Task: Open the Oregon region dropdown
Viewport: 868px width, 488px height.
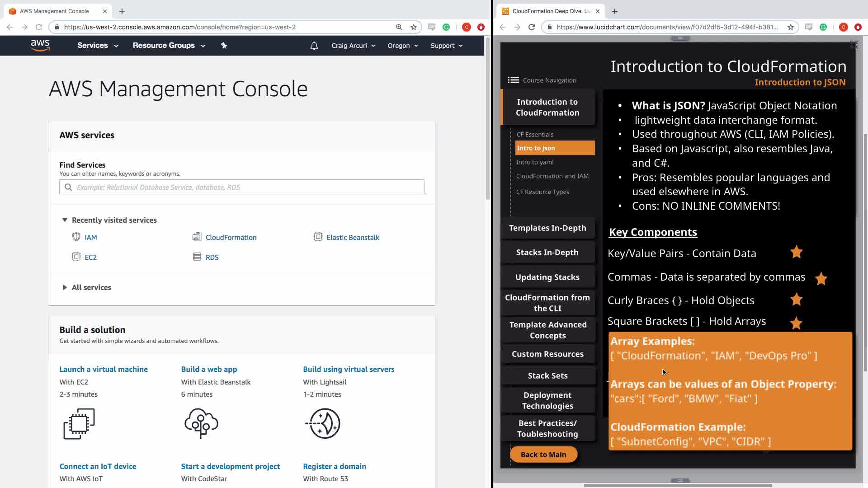Action: [402, 46]
